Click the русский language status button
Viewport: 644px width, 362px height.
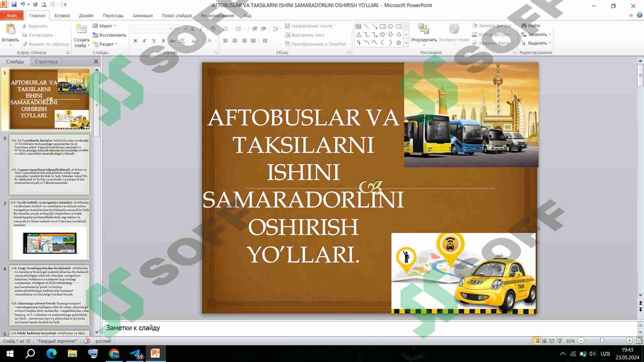(x=103, y=341)
